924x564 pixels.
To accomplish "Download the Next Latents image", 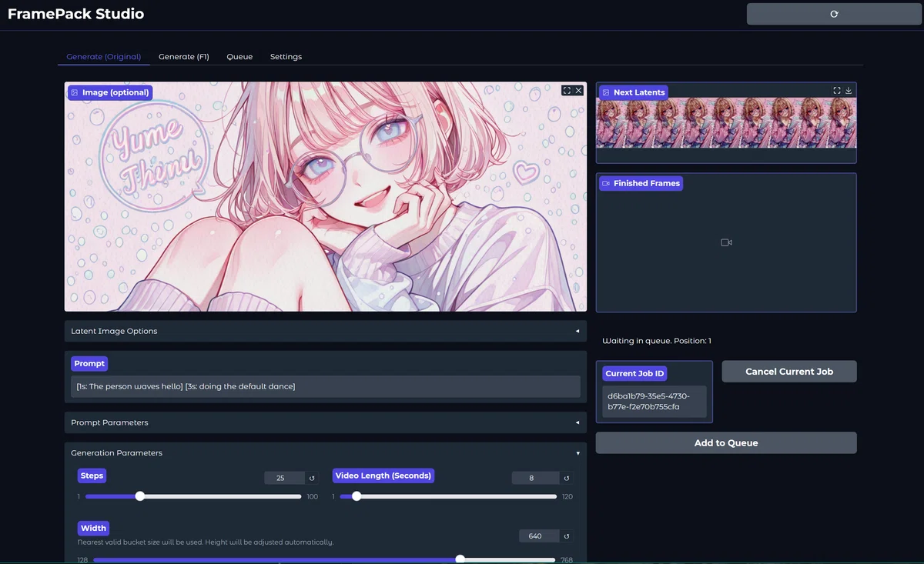I will tap(849, 91).
